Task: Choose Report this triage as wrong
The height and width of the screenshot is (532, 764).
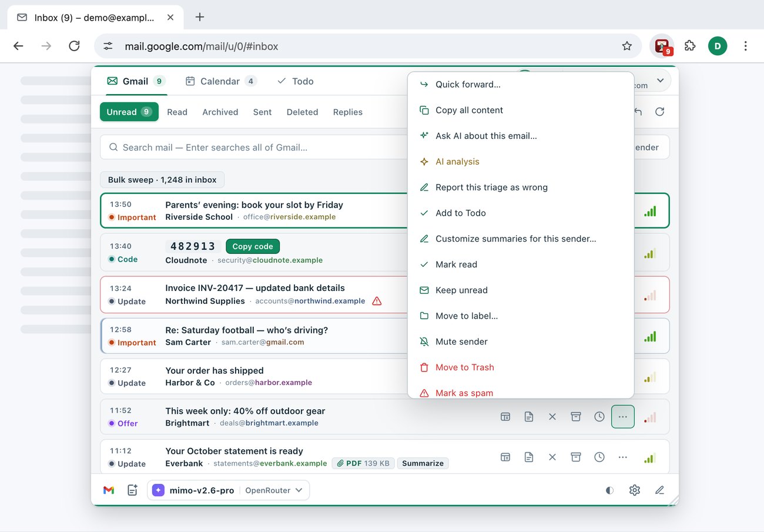Action: pos(521,188)
